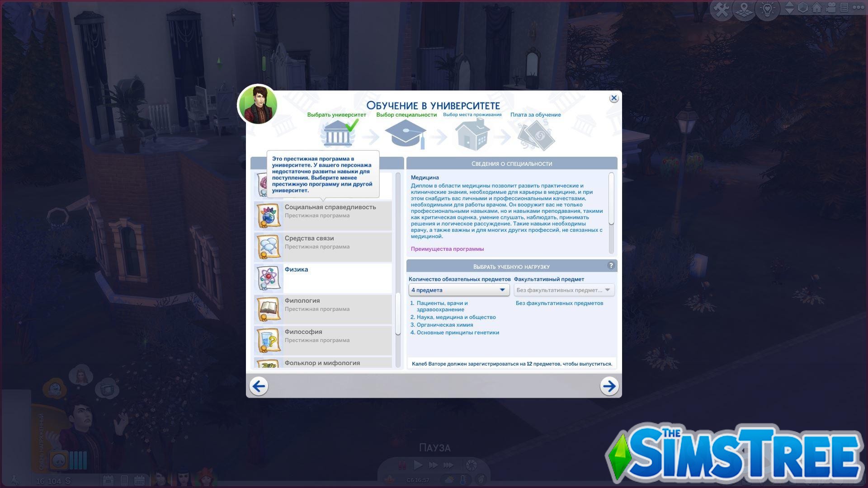Resume game at normal play speed
Viewport: 868px width, 488px height.
click(x=418, y=465)
